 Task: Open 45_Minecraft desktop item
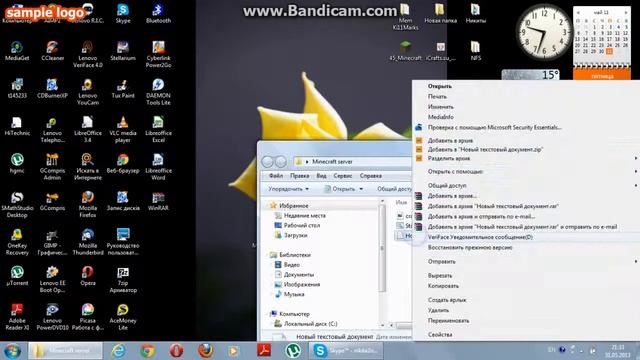405,51
